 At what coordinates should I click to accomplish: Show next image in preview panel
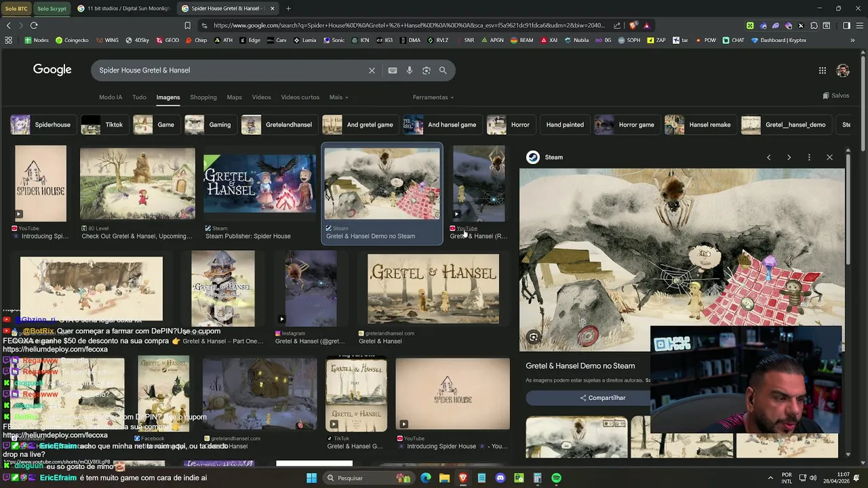[789, 157]
